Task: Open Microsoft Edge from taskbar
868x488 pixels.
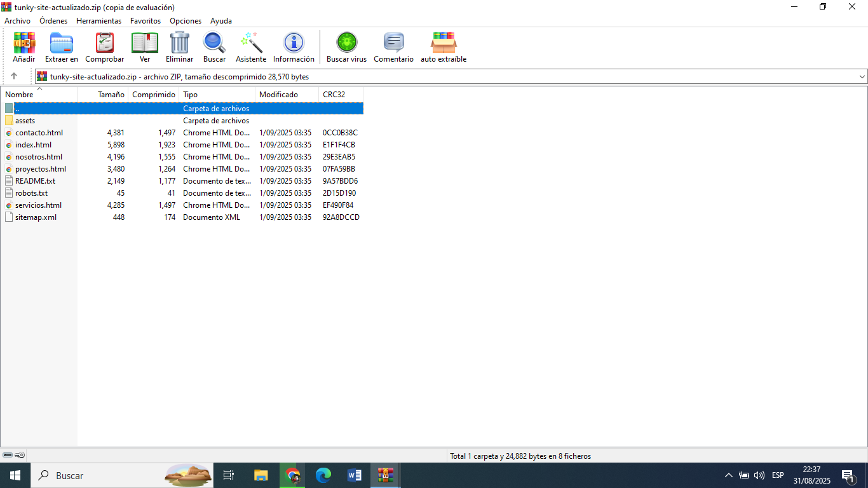Action: [323, 475]
